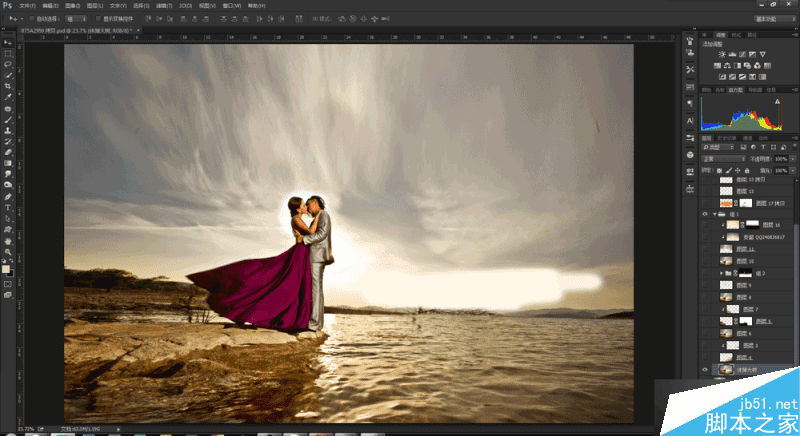
Task: Toggle the layer filtering switch
Action: tap(794, 147)
